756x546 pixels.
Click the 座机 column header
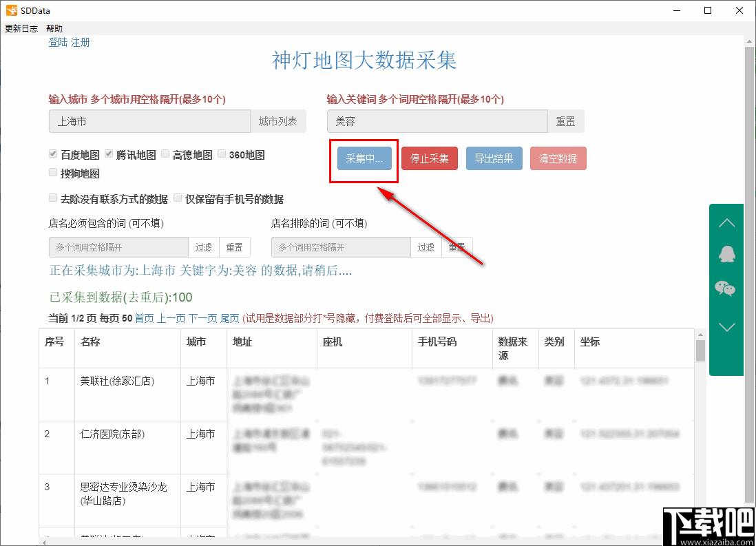tap(364, 348)
